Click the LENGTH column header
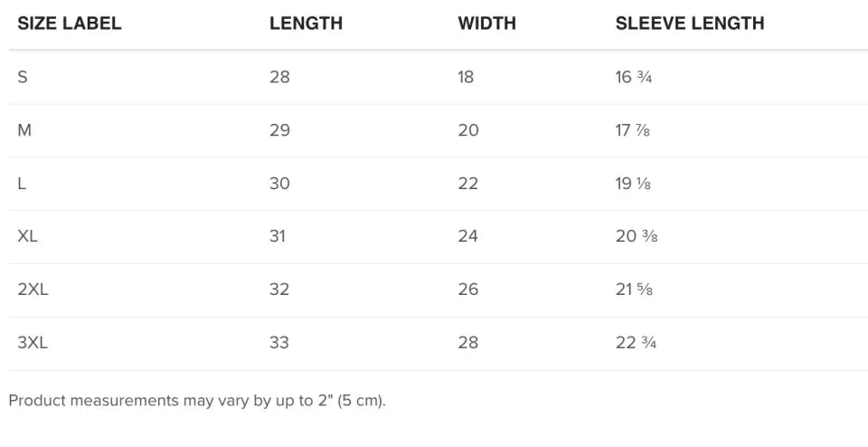This screenshot has height=447, width=868. pos(306,24)
